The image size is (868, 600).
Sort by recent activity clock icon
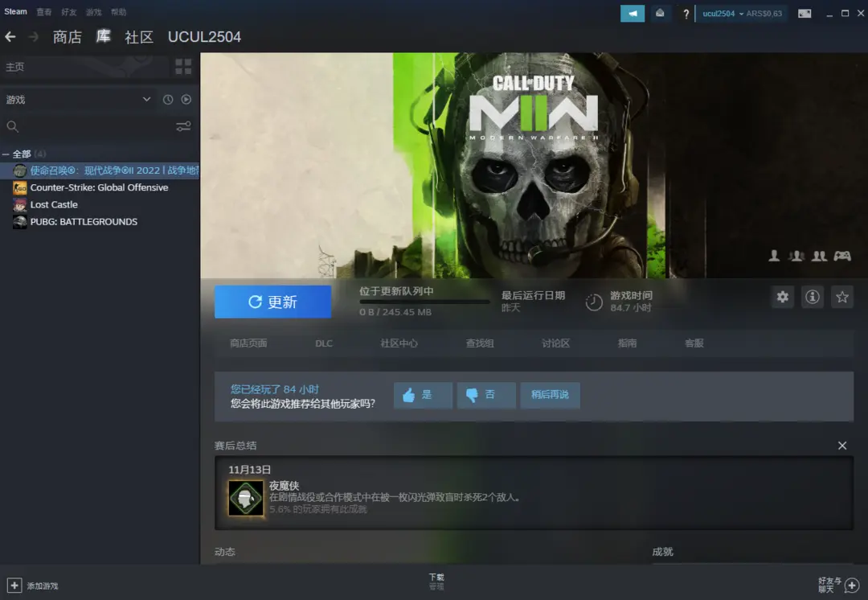[x=168, y=100]
